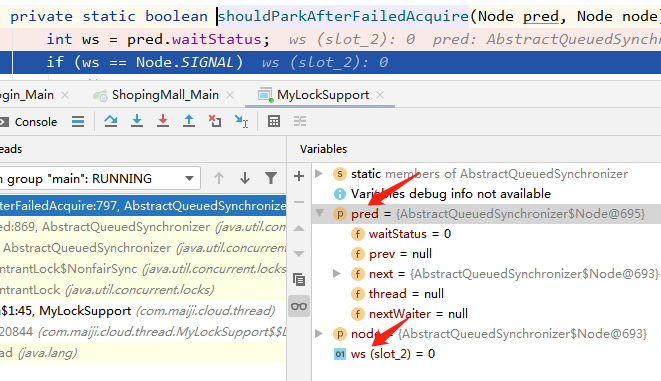The image size is (661, 381).
Task: Select the ShopingMall_Main run tab
Action: (165, 95)
